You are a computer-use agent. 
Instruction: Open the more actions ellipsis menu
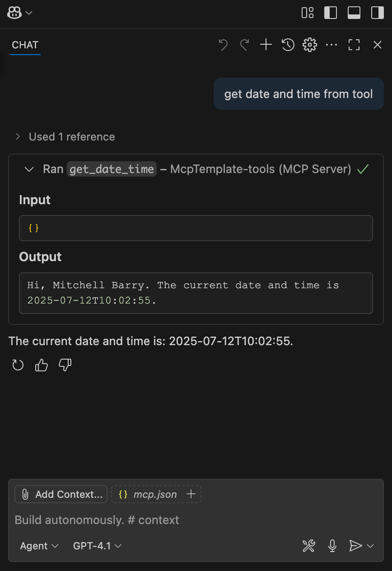[x=331, y=44]
